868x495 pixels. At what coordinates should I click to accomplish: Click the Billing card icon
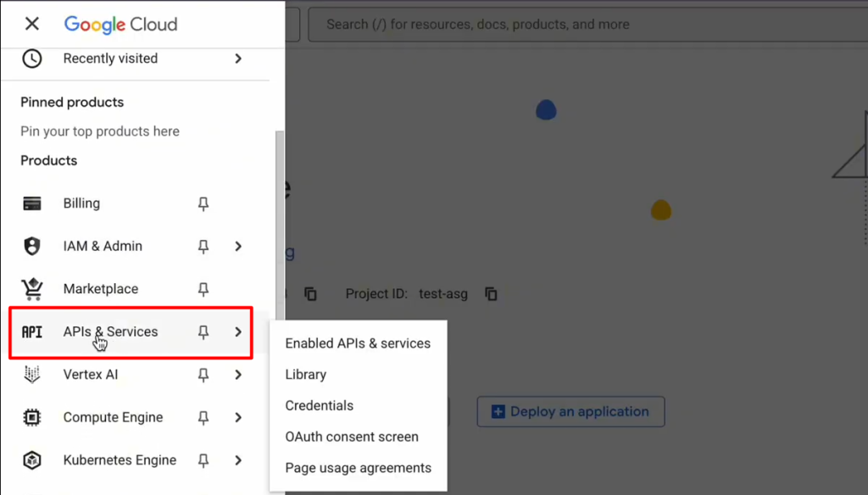pyautogui.click(x=32, y=203)
